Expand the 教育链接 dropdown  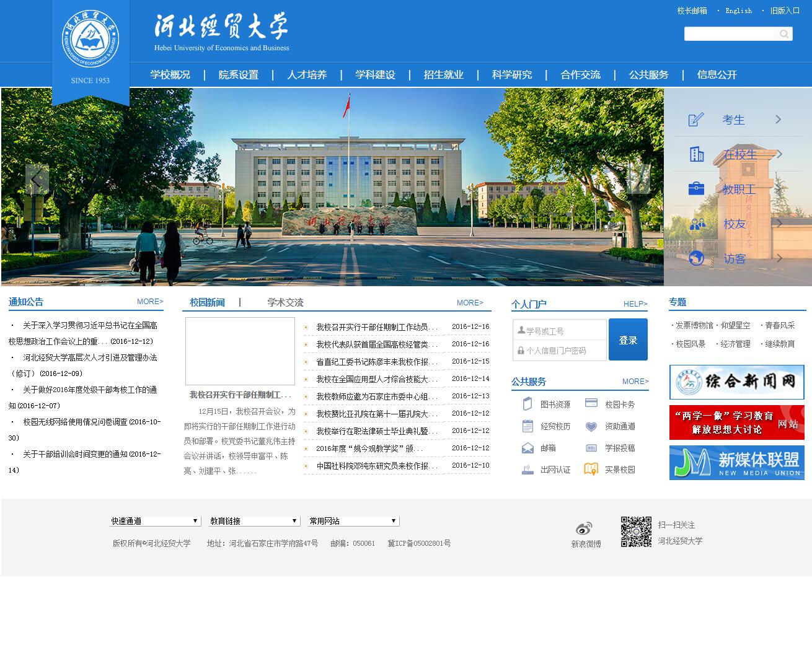[x=254, y=521]
